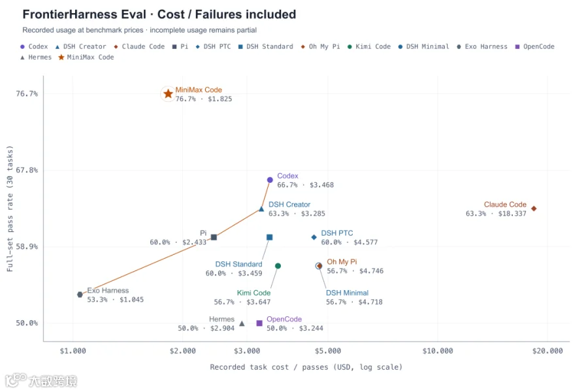Click the OpenCode legend purple swatch
588x392 pixels.
[517, 46]
